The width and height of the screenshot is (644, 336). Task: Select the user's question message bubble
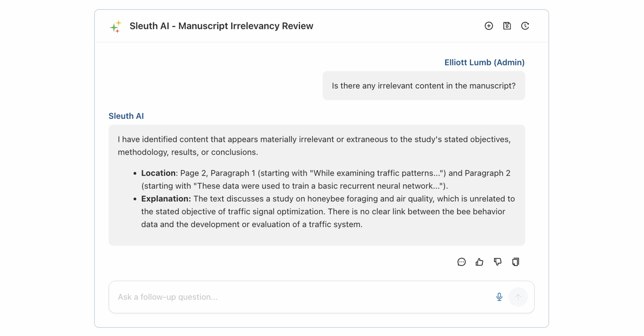pyautogui.click(x=424, y=86)
